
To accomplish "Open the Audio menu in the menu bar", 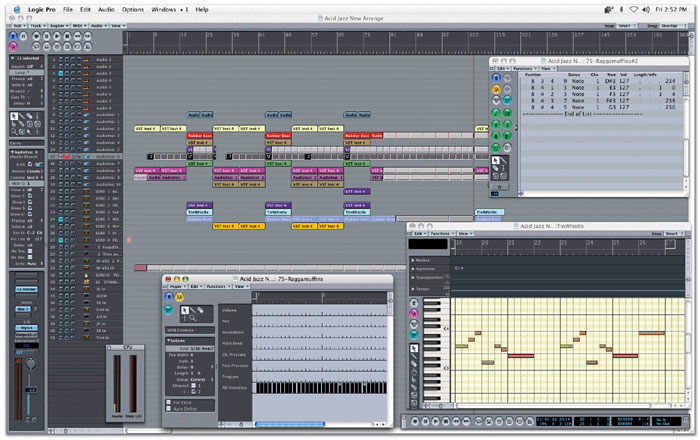I will coord(106,9).
